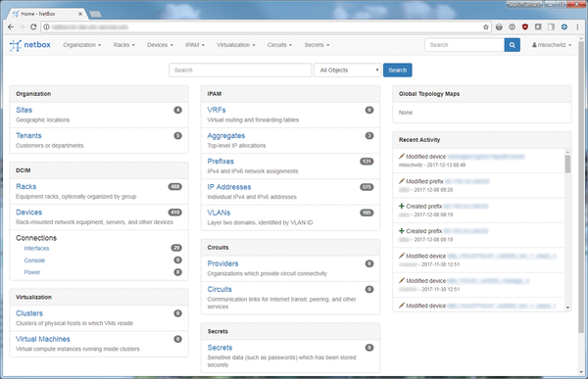Click the blue gear extension icon
This screenshot has width=588, height=379.
click(x=564, y=27)
